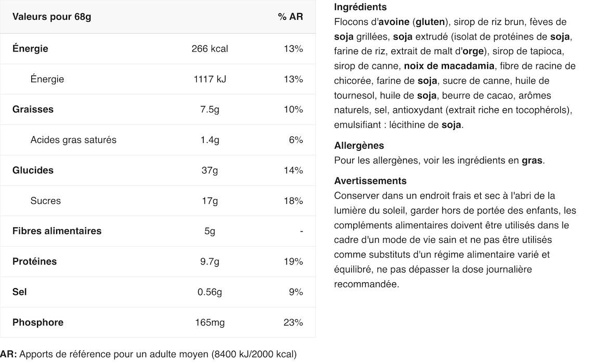Screen dimensions: 589x364
Task: Select the Sucres 18% value
Action: click(293, 201)
